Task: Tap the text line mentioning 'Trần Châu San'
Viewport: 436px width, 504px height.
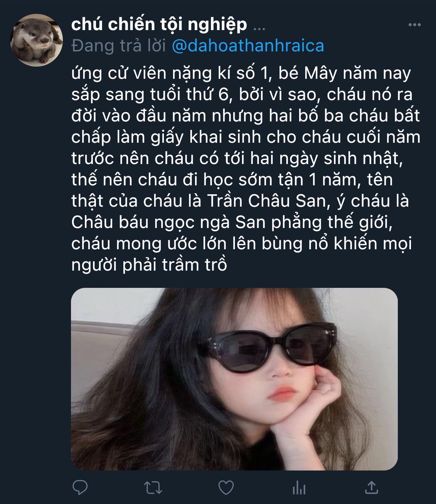Action: [240, 201]
